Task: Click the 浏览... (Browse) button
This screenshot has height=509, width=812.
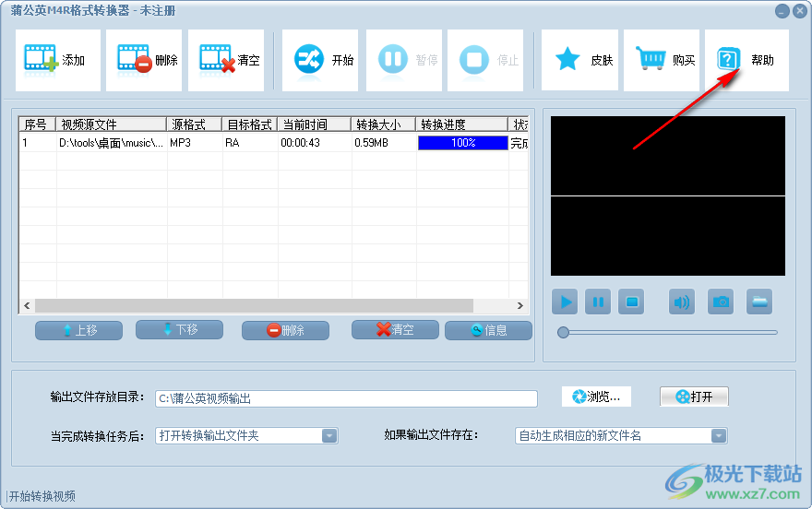Action: click(597, 397)
